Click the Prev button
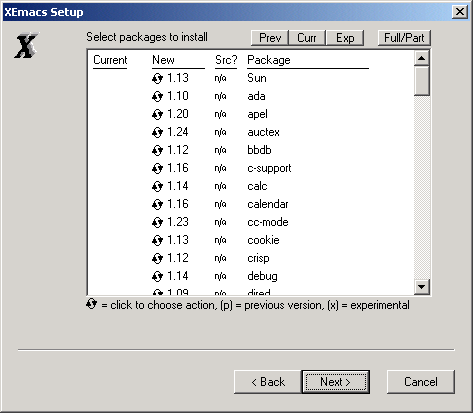 270,38
